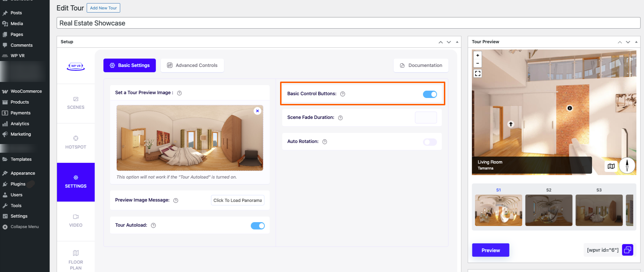This screenshot has height=272, width=644.
Task: Open the floor map icon in preview
Action: point(611,166)
